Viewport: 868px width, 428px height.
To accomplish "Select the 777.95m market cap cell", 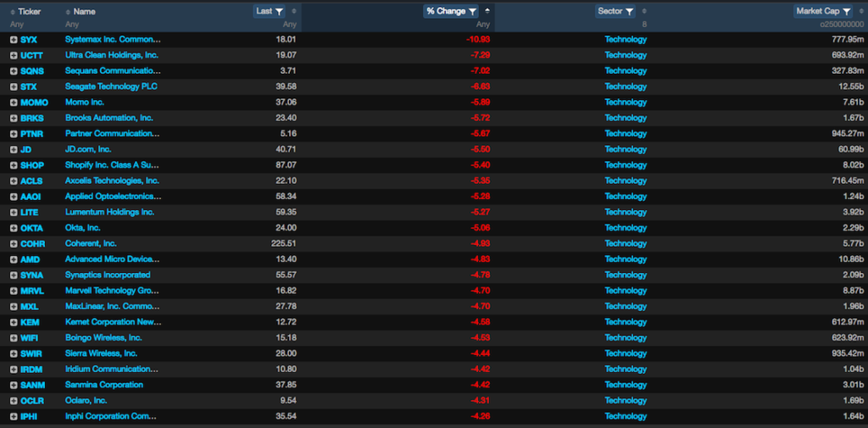I will click(x=848, y=39).
